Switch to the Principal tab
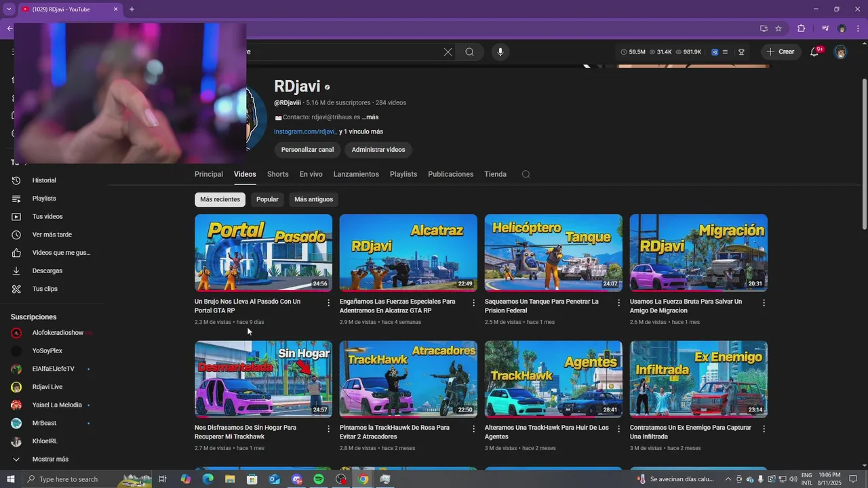Viewport: 868px width, 488px height. pyautogui.click(x=209, y=174)
